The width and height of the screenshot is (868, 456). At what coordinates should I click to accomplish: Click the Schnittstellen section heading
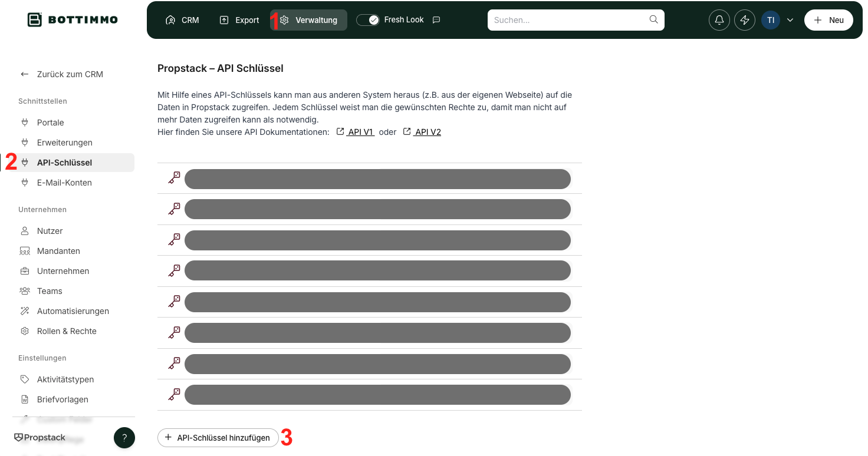click(x=42, y=101)
